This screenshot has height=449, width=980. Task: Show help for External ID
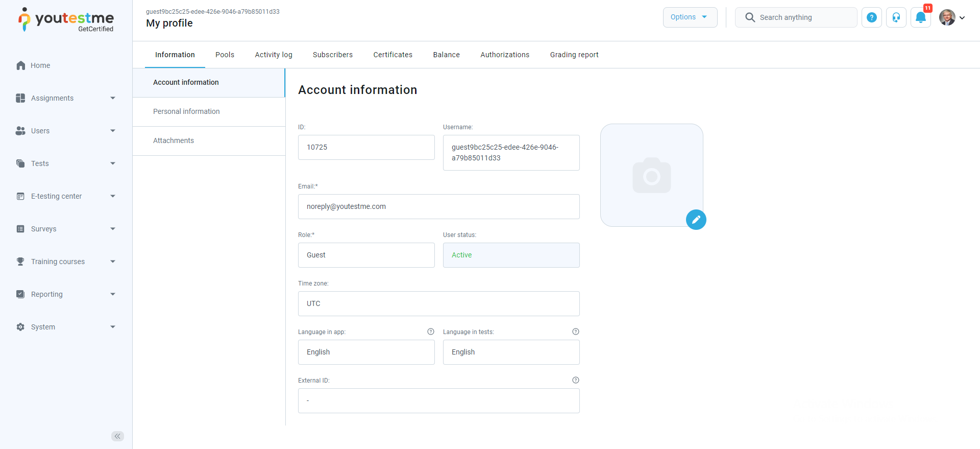click(x=576, y=380)
